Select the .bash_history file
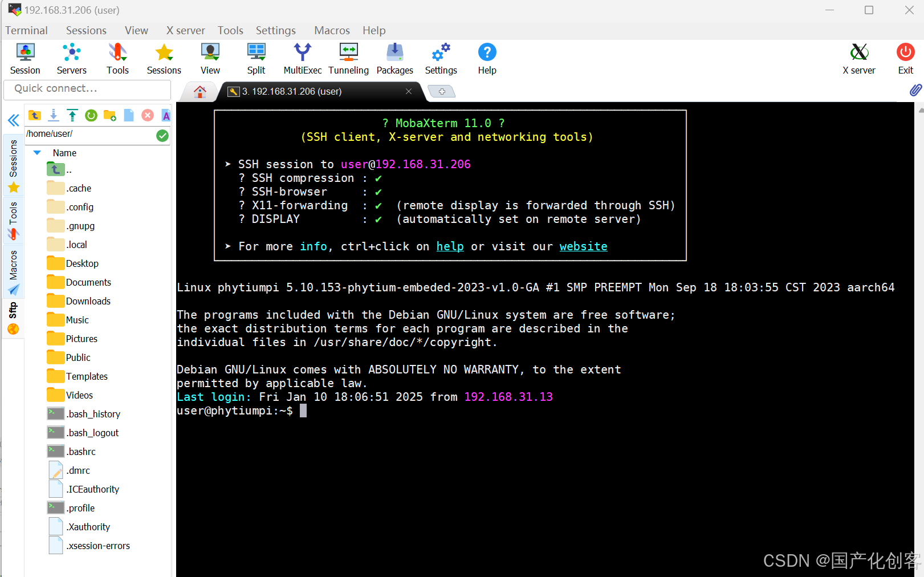Screen dimensions: 924x577 84,414
